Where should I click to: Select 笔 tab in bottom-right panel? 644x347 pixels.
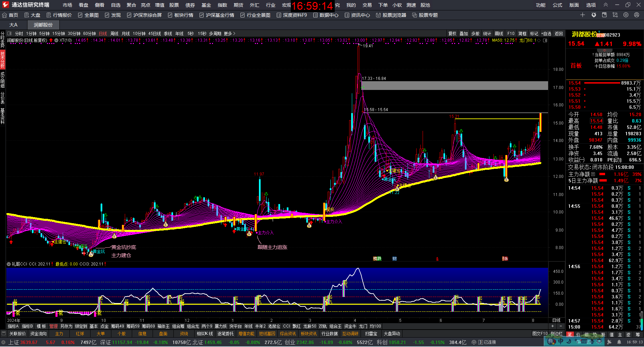(x=570, y=334)
